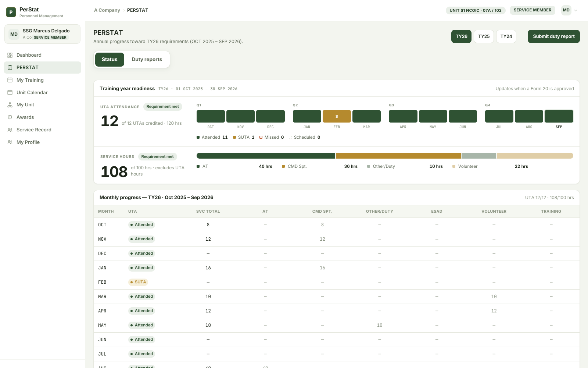Click the Missed legend entry
The height and width of the screenshot is (368, 588).
pos(272,137)
